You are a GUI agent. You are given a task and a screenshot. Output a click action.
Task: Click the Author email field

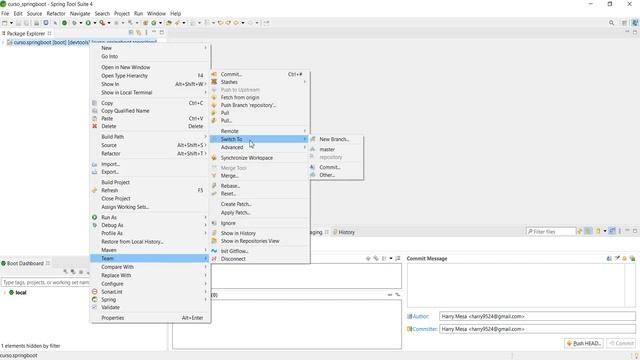tap(537, 316)
